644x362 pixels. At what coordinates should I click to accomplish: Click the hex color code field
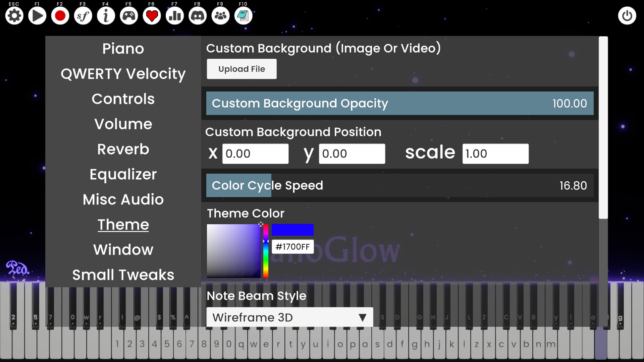tap(292, 247)
